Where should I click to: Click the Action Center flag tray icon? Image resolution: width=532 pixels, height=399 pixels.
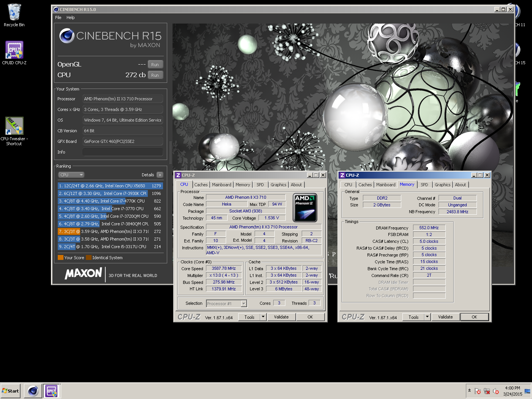[x=478, y=391]
